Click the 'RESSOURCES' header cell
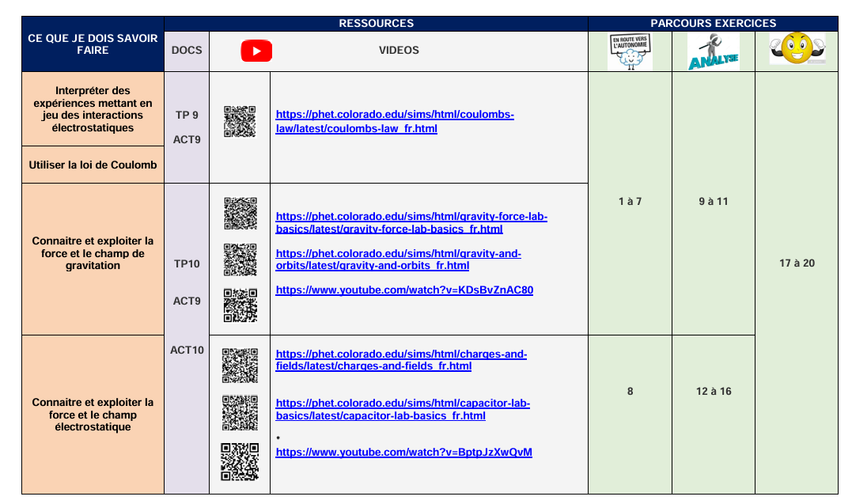This screenshot has height=504, width=852. coord(376,24)
